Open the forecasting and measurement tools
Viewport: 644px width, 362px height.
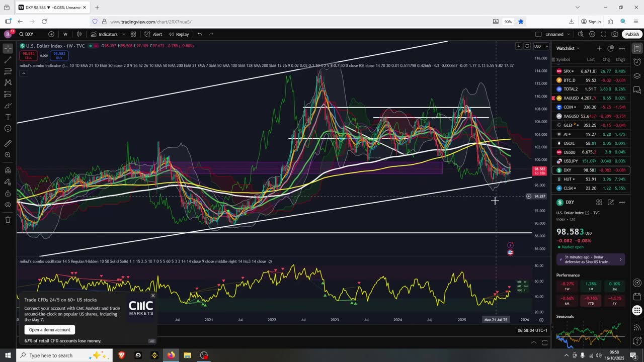click(8, 94)
